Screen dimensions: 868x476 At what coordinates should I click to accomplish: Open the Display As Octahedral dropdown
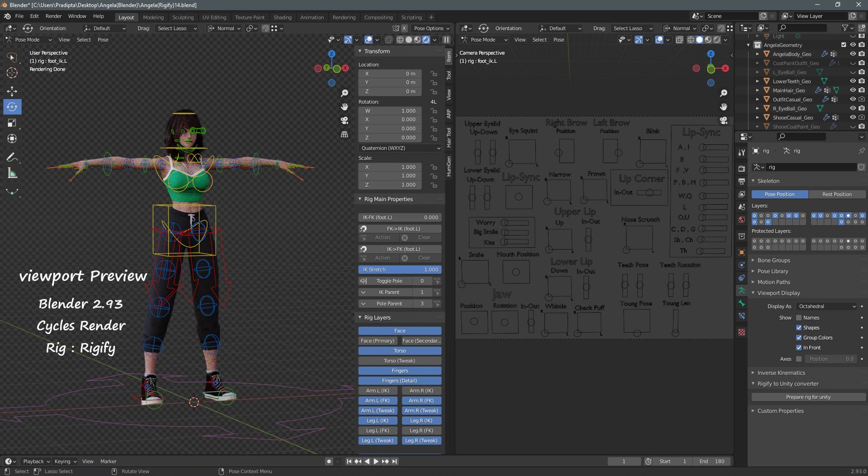point(826,306)
